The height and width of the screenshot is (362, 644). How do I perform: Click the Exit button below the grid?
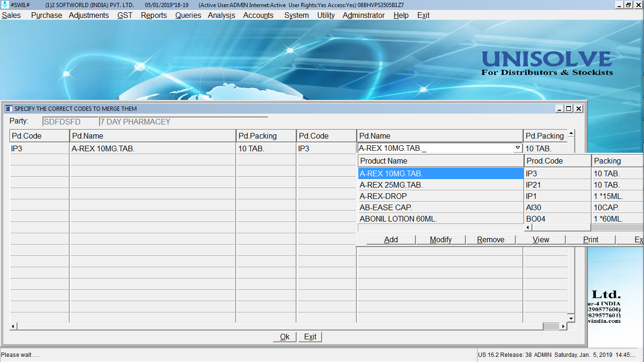310,337
